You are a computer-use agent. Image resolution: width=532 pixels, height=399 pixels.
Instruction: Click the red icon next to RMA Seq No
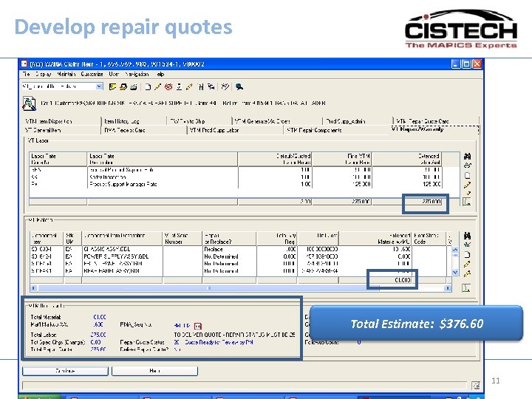[x=198, y=326]
